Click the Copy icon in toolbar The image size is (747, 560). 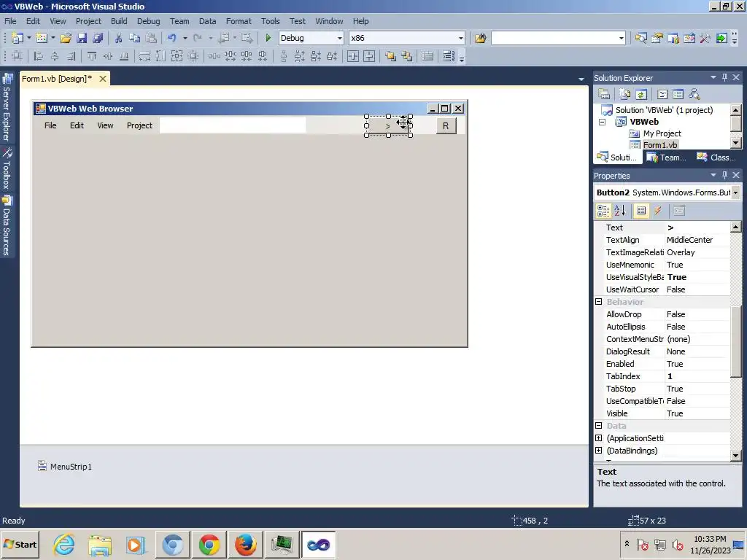pyautogui.click(x=135, y=38)
